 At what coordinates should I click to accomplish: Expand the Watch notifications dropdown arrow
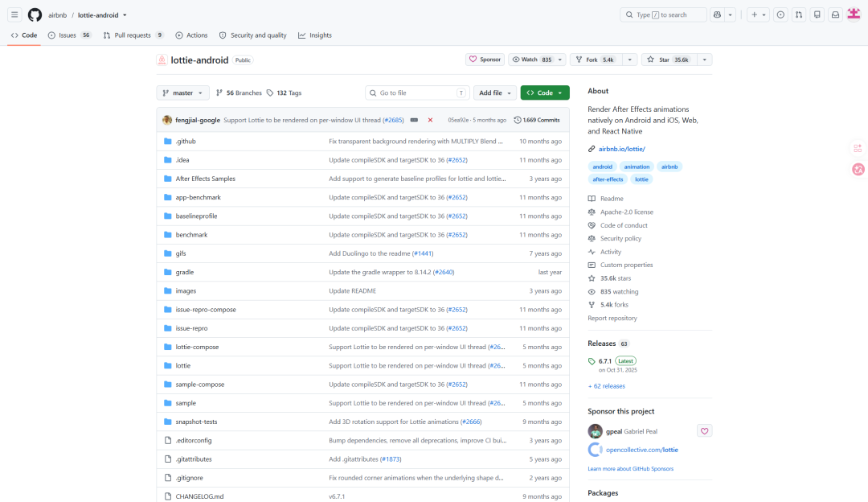(559, 60)
